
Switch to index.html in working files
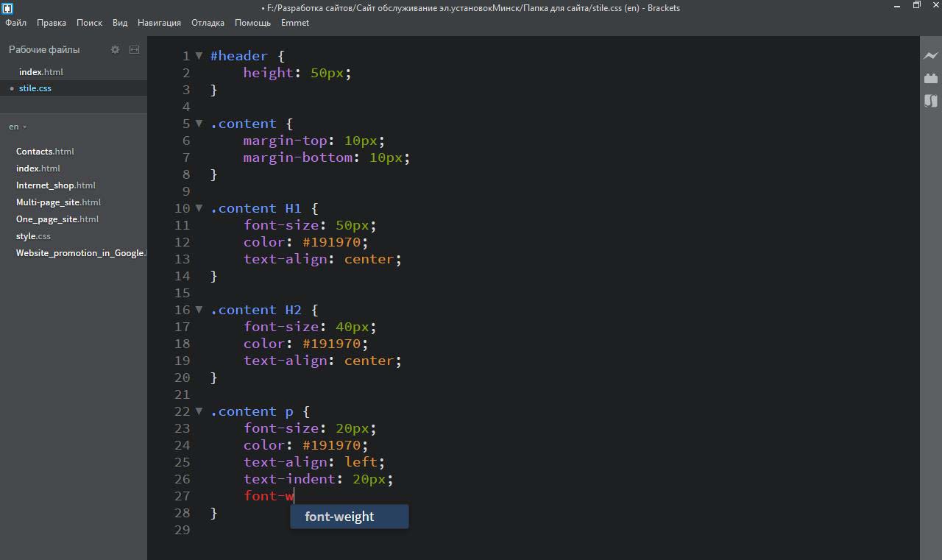pyautogui.click(x=40, y=72)
